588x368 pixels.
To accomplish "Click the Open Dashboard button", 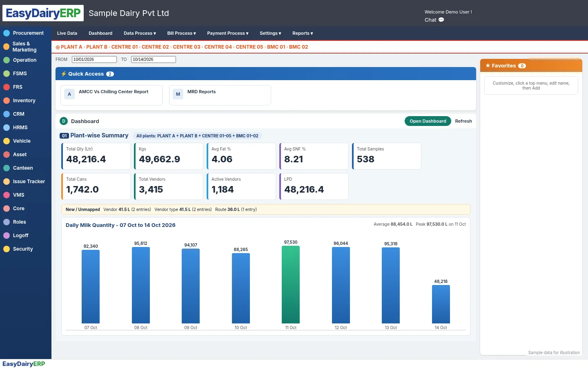I will tap(428, 121).
